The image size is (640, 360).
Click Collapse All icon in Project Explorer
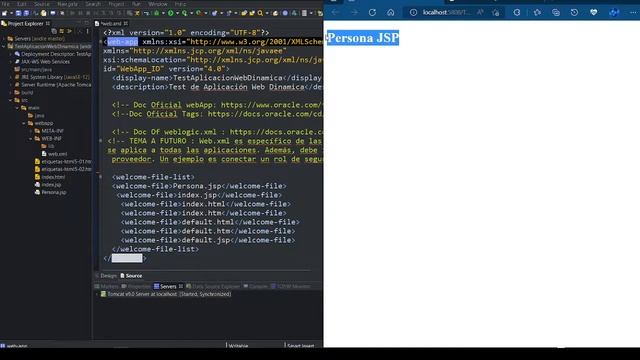54,31
